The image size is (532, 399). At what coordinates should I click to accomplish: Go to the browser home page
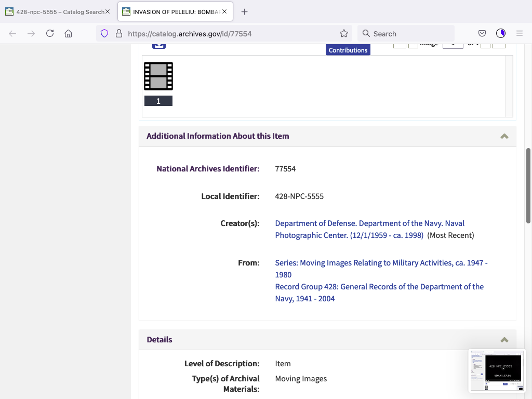point(68,33)
